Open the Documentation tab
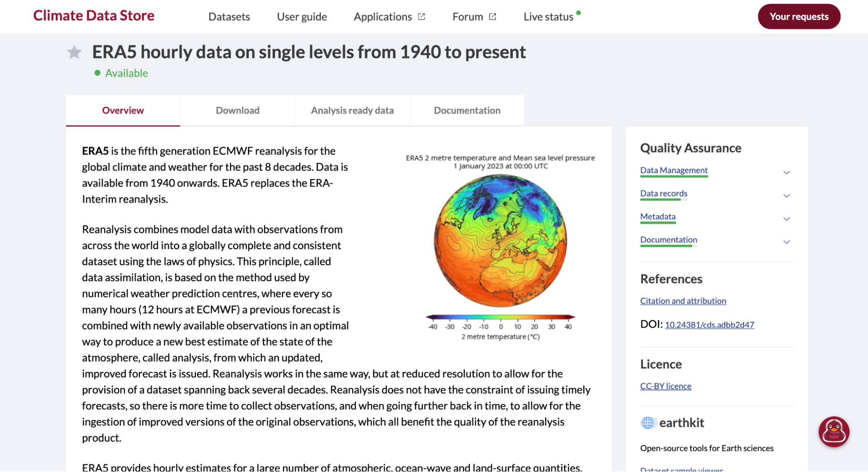This screenshot has width=868, height=472. point(467,111)
